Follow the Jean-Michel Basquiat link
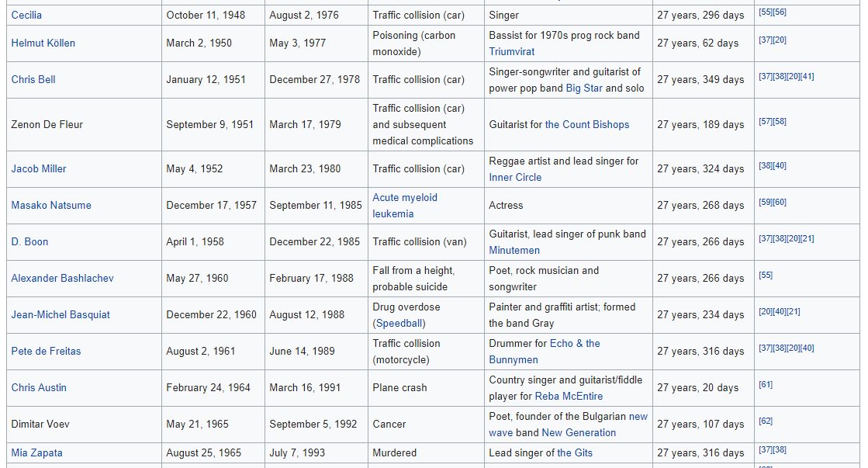This screenshot has width=868, height=468. tap(61, 314)
